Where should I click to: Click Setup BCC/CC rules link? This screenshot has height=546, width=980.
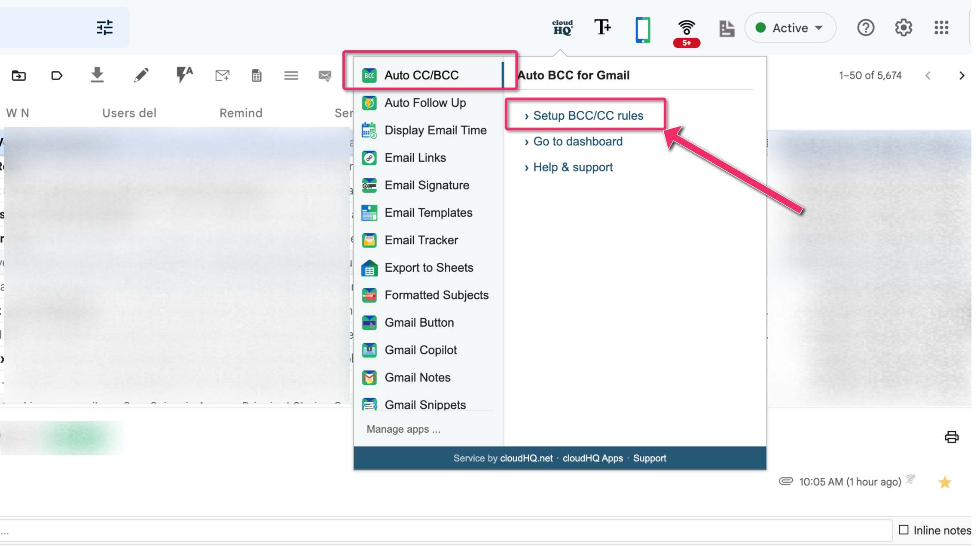click(x=588, y=116)
